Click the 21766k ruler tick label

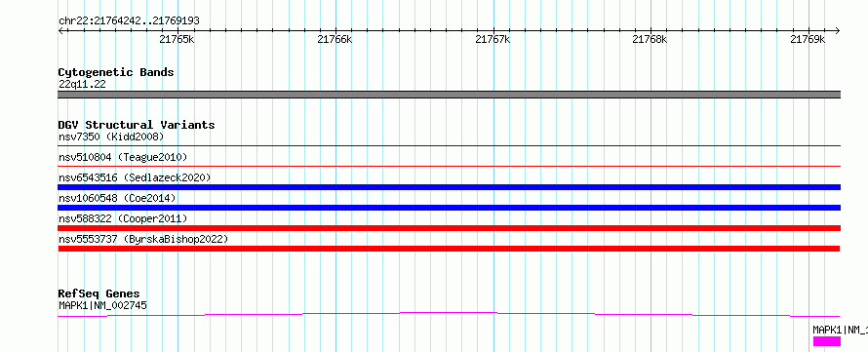tap(335, 39)
